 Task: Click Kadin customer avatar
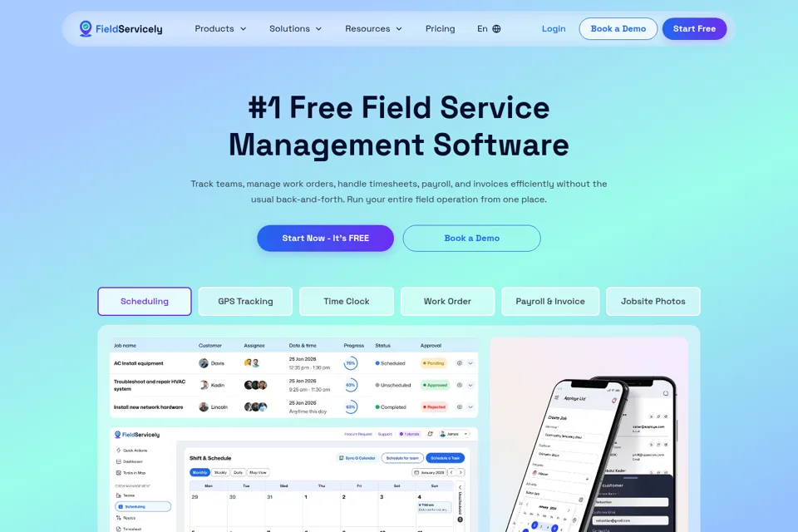point(204,385)
